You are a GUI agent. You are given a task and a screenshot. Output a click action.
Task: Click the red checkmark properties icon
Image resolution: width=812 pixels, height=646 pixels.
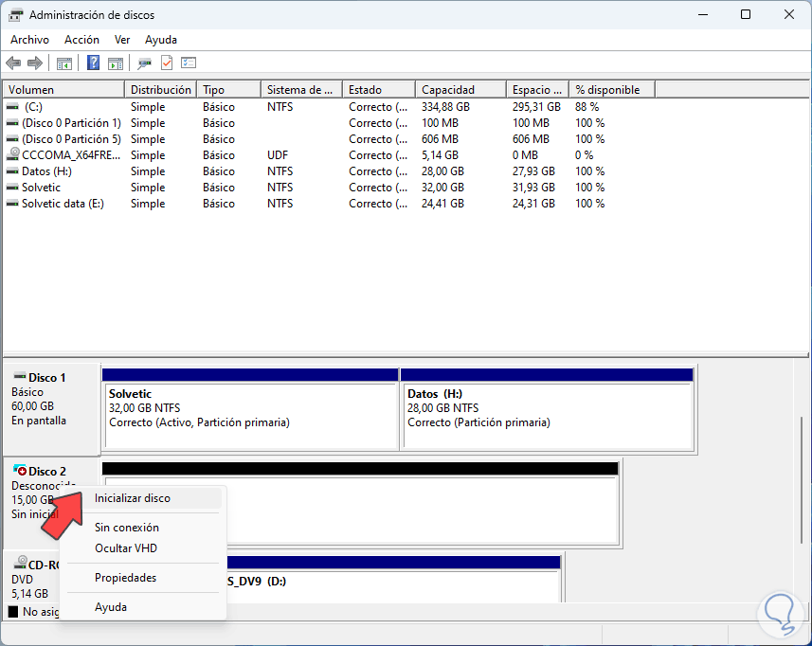(x=167, y=63)
